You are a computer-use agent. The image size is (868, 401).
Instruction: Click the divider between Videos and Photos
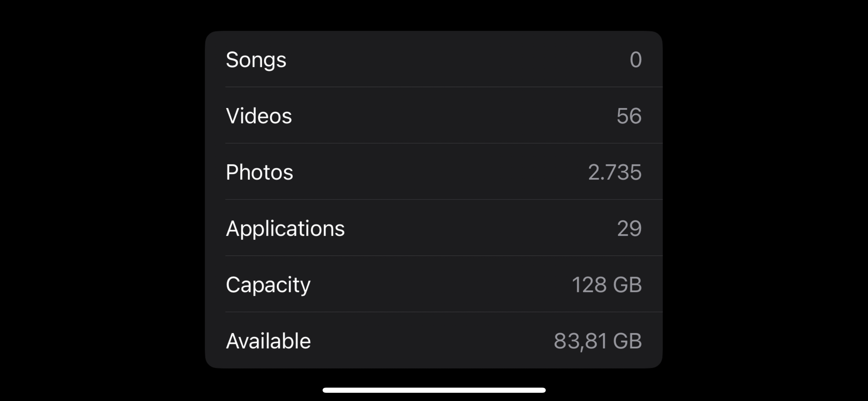(x=444, y=143)
